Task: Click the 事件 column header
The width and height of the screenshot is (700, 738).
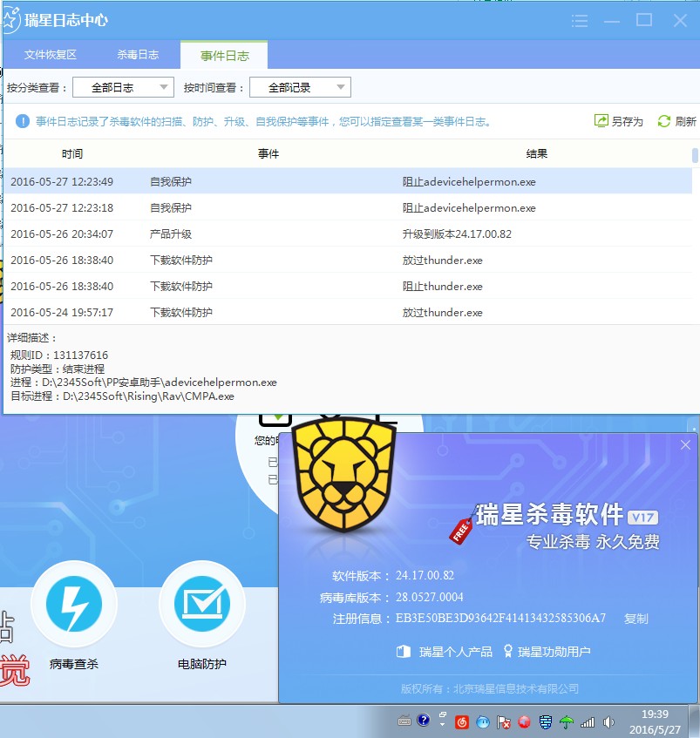Action: pyautogui.click(x=268, y=154)
